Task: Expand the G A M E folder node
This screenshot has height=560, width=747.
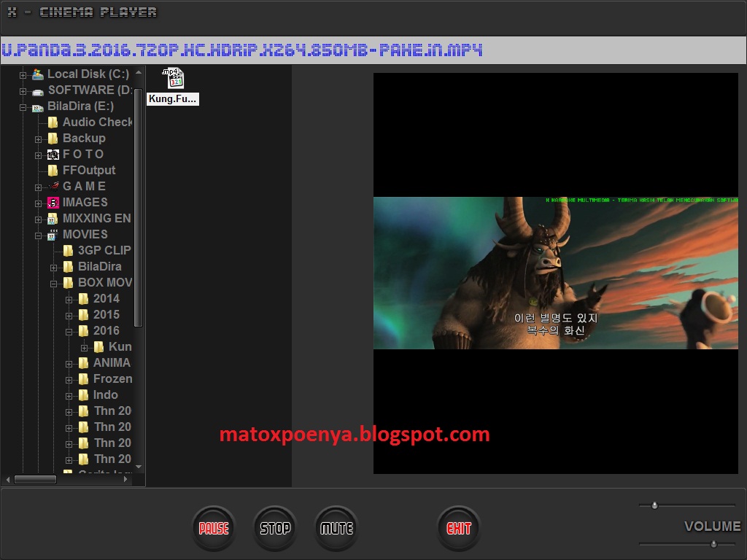Action: coord(38,187)
